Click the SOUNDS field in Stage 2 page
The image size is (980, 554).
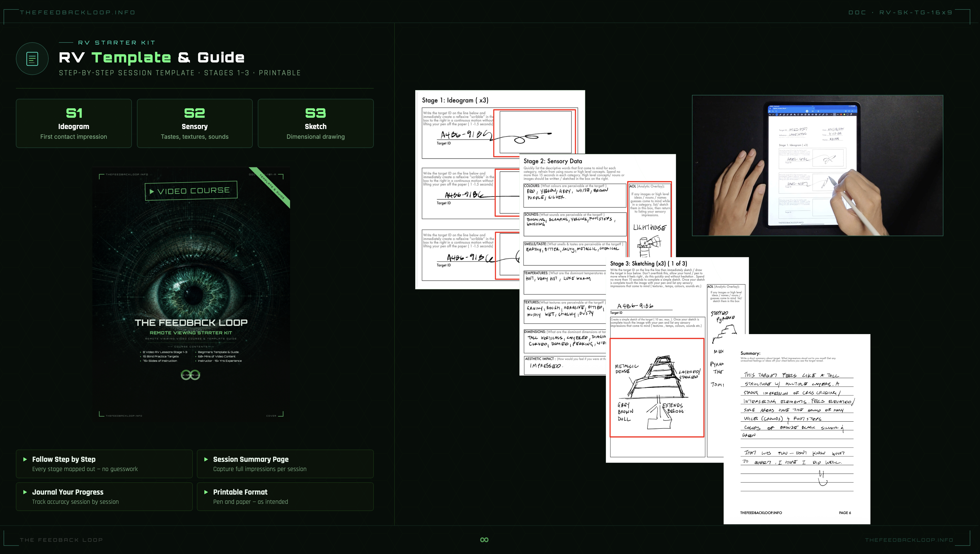coord(575,224)
